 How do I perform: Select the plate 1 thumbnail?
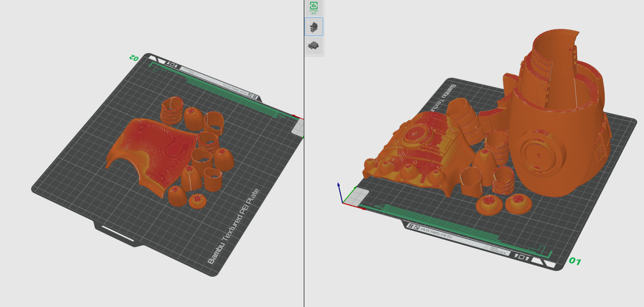click(x=314, y=27)
